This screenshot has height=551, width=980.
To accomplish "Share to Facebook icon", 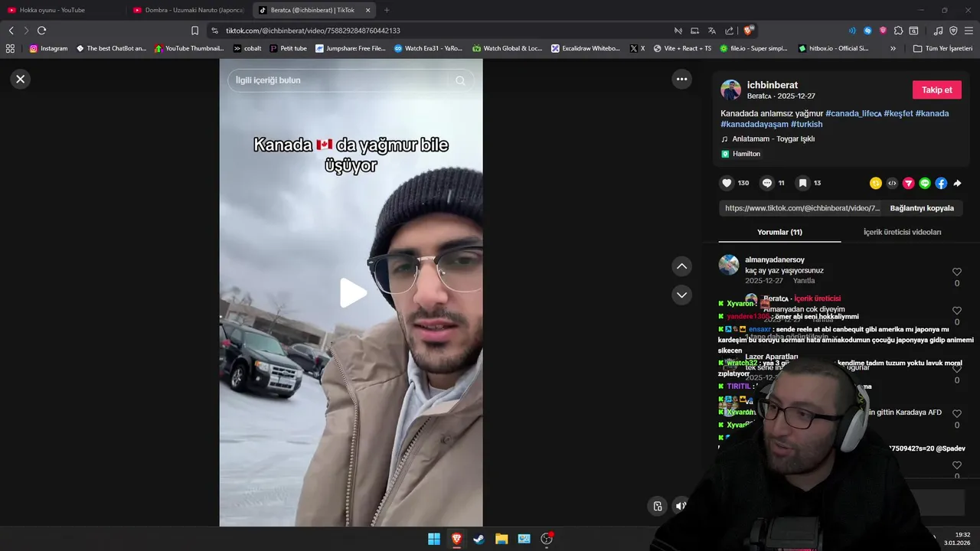I will pyautogui.click(x=941, y=183).
